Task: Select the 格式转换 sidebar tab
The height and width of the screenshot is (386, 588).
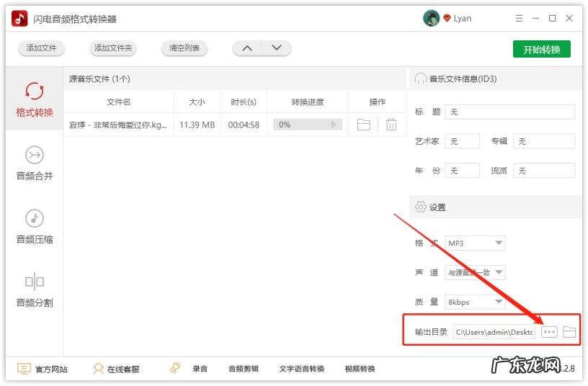Action: point(35,99)
